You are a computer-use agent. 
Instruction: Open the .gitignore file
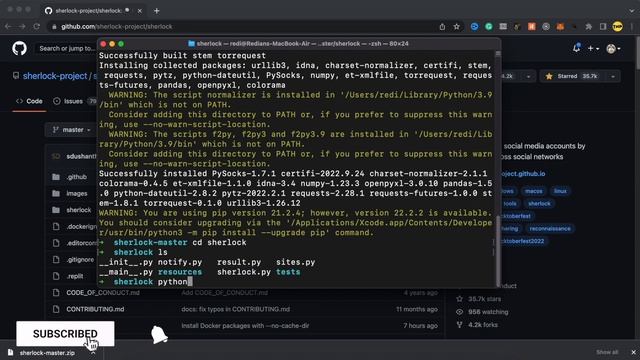click(80, 260)
